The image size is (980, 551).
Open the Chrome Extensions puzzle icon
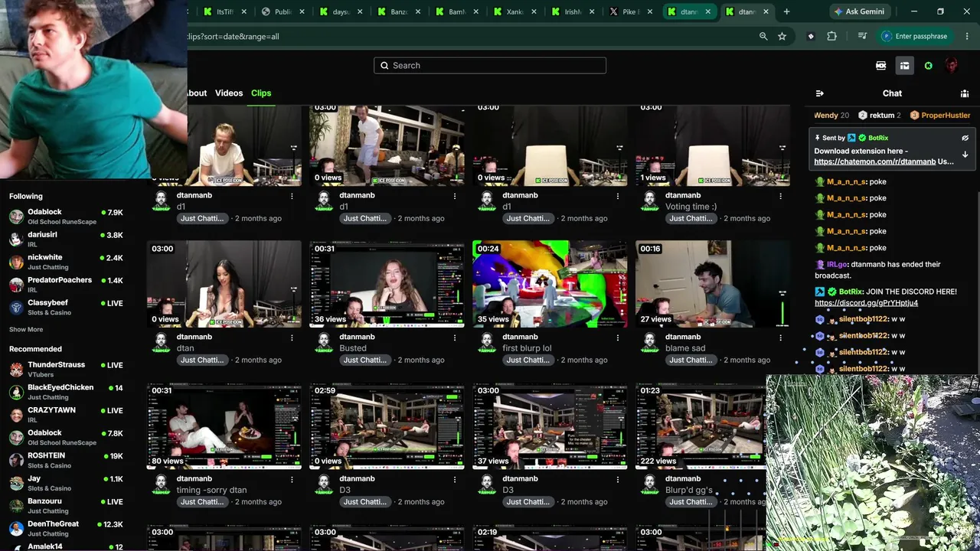[x=831, y=36]
